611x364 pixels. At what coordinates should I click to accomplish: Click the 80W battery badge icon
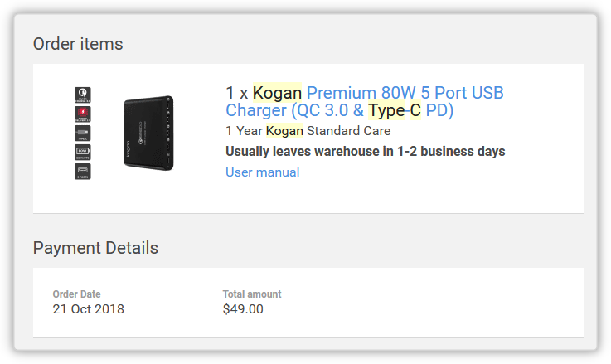point(83,152)
